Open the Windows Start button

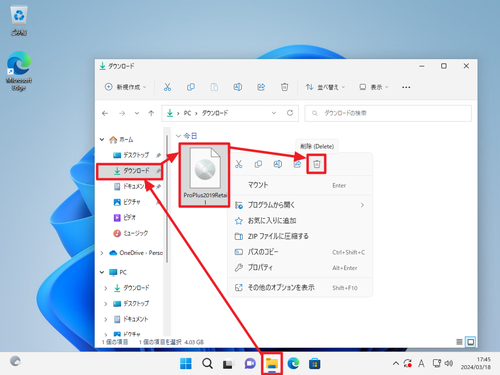[x=186, y=364]
